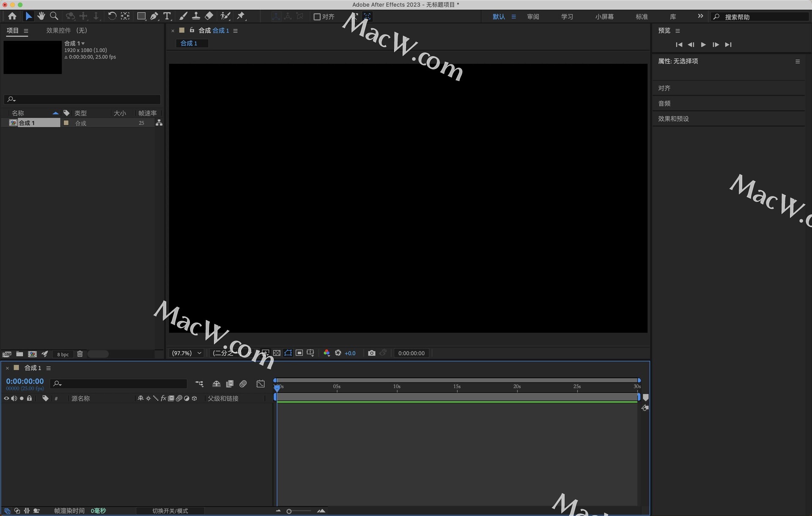The image size is (812, 516).
Task: Toggle hide shy layers switch in timeline
Action: [216, 384]
